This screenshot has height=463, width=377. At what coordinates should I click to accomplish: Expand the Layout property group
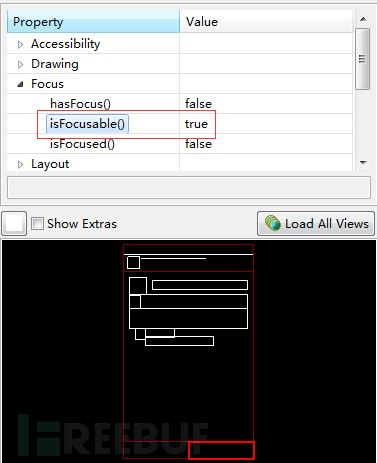20,164
